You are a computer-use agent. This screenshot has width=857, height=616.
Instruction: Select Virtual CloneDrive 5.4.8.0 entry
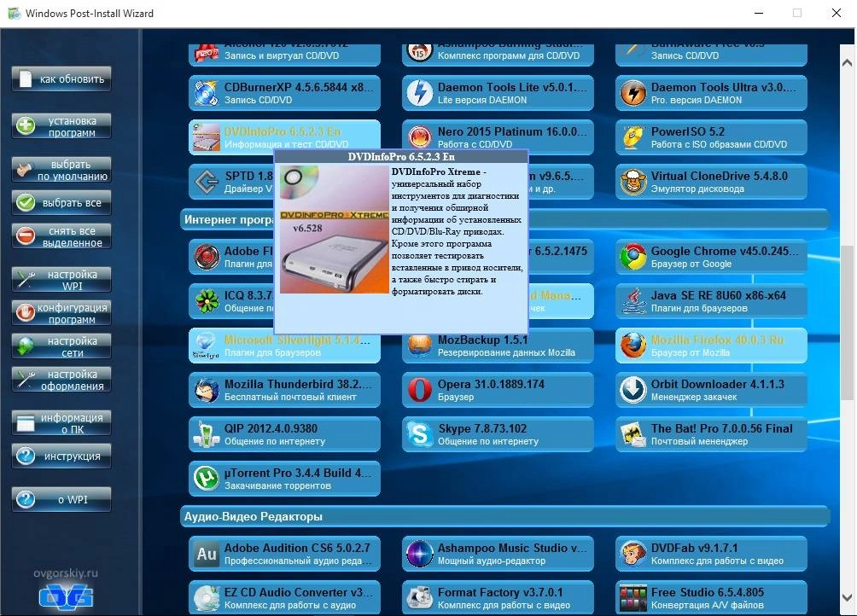tap(711, 182)
